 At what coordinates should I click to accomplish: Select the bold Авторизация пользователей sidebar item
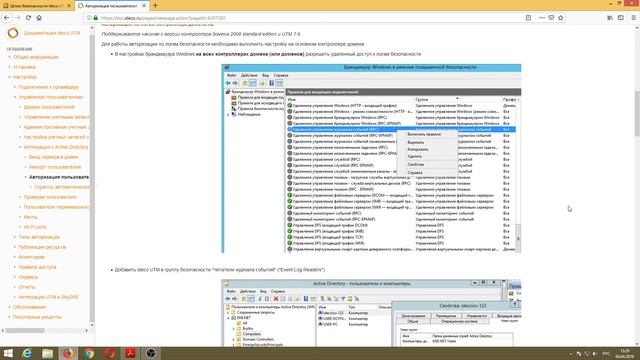(59, 177)
